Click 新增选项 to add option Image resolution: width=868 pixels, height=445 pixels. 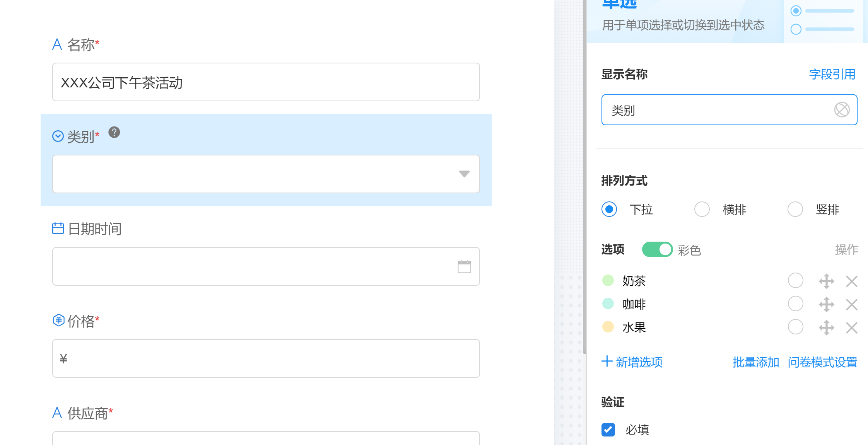[632, 362]
